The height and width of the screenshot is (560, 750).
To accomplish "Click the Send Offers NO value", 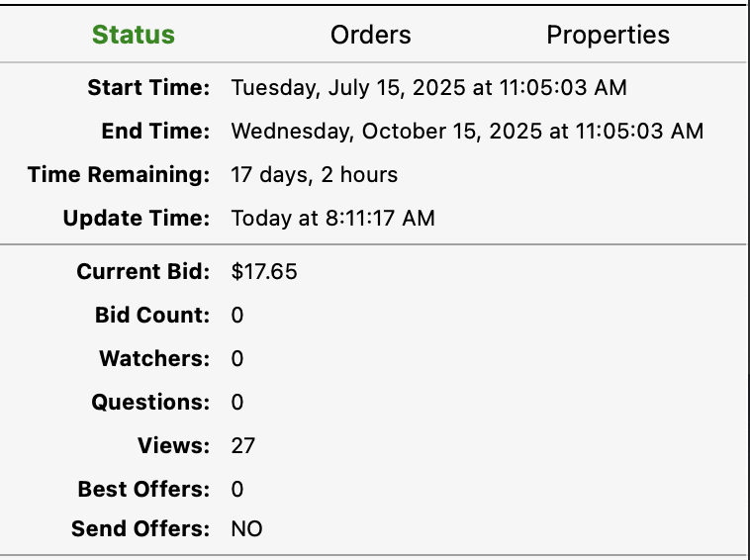I will 246,529.
